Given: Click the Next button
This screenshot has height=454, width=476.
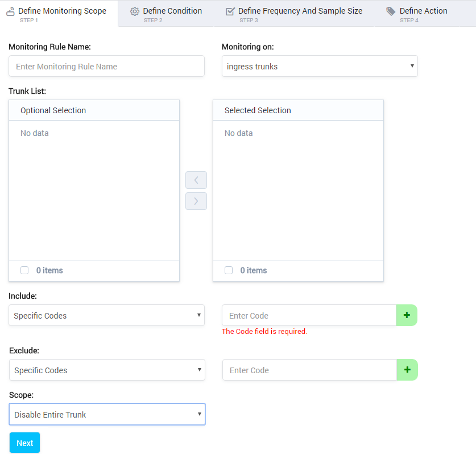Looking at the screenshot, I should [24, 443].
